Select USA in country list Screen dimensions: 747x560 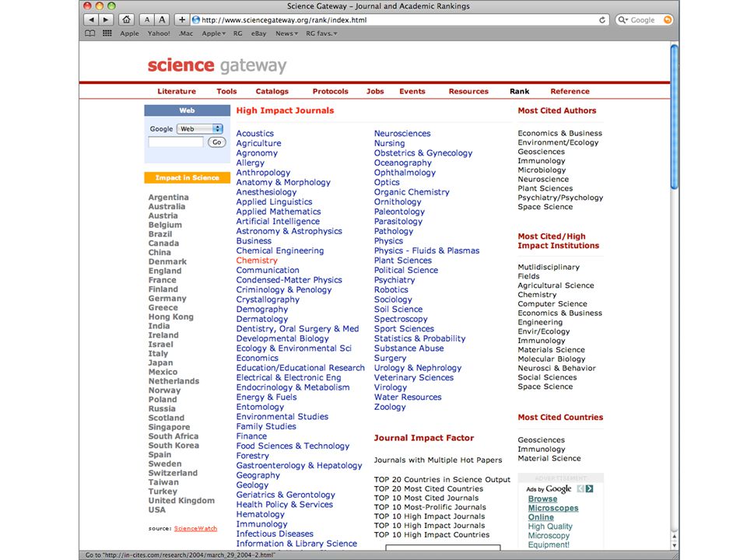coord(156,509)
